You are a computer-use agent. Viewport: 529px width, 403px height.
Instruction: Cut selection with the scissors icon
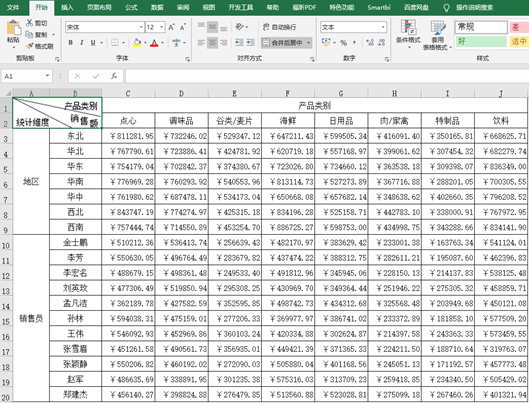click(30, 23)
